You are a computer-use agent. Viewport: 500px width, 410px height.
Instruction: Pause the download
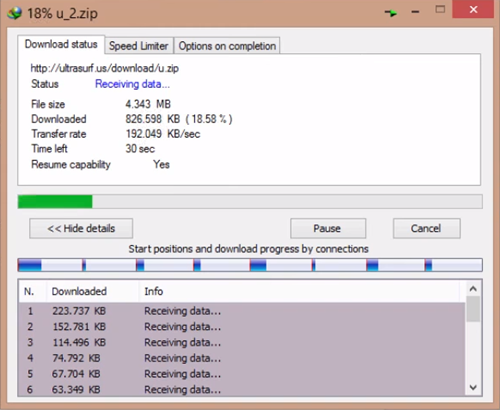pos(328,228)
